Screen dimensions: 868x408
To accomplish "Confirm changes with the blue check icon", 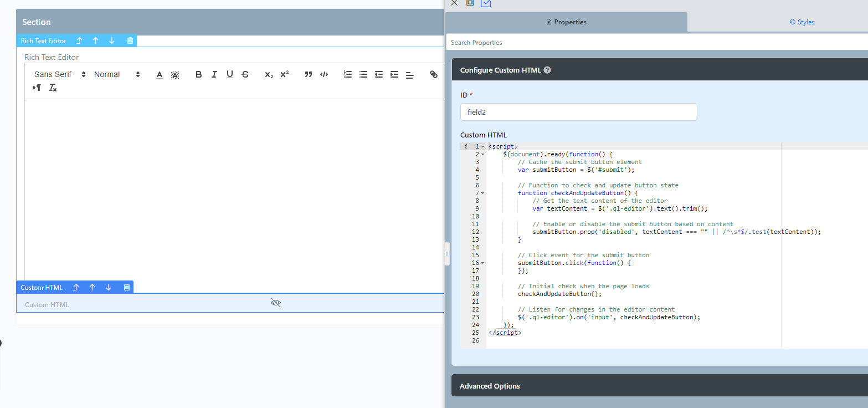I will (x=486, y=3).
